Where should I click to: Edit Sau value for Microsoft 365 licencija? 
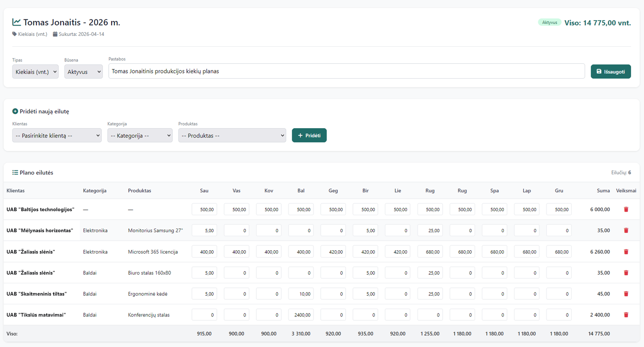pyautogui.click(x=204, y=252)
